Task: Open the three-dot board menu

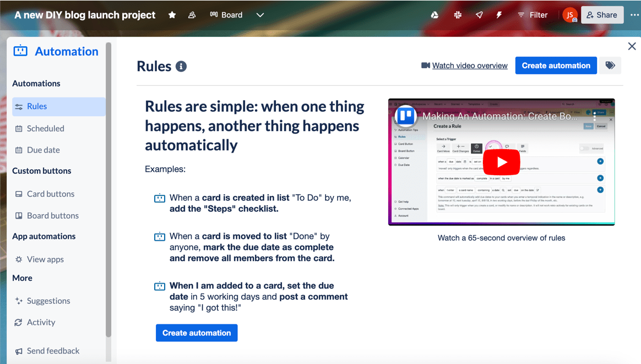Action: tap(634, 15)
